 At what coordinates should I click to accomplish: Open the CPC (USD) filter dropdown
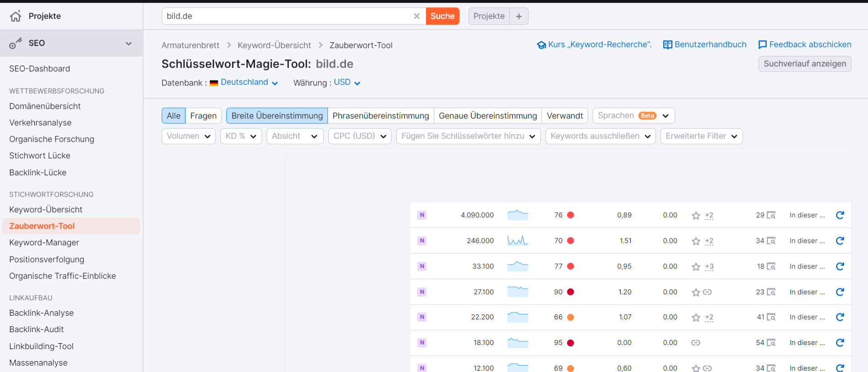coord(360,136)
